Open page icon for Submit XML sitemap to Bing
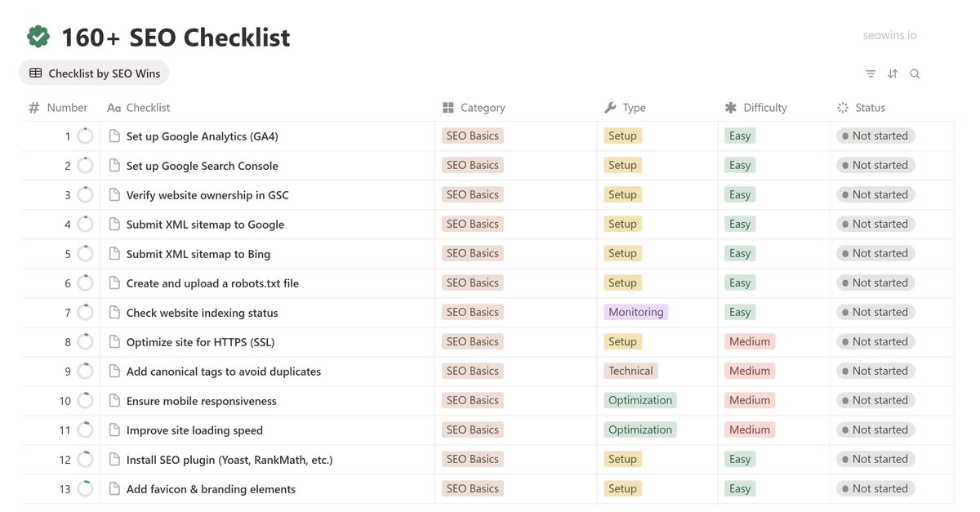Viewport: 980px width, 512px height. tap(114, 253)
